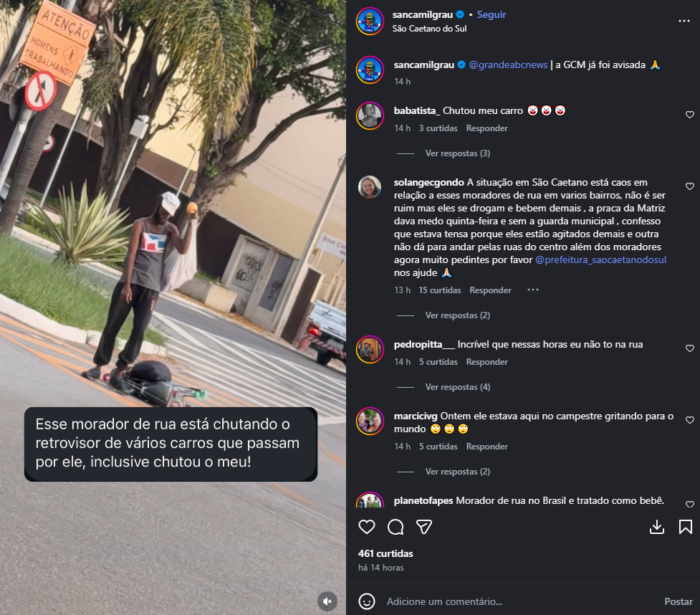Expand 4 replies under pedropitta__ comment
Screen dimensions: 700x615
tap(458, 387)
